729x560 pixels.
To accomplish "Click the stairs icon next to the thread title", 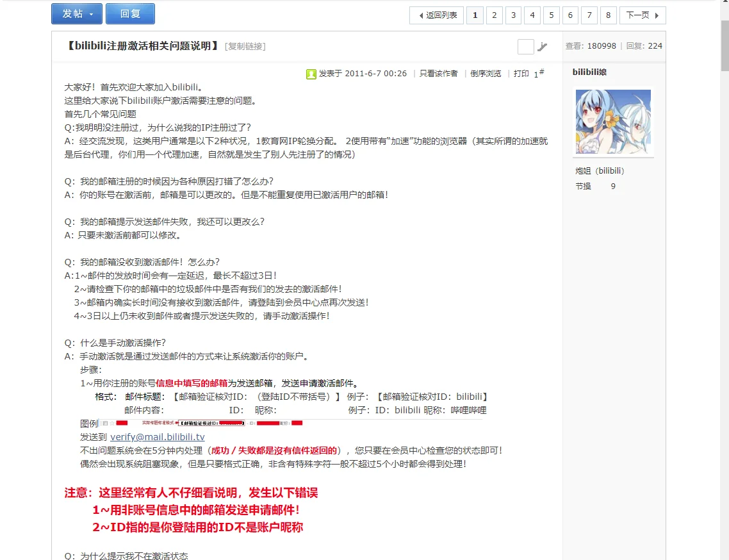I will [x=542, y=47].
